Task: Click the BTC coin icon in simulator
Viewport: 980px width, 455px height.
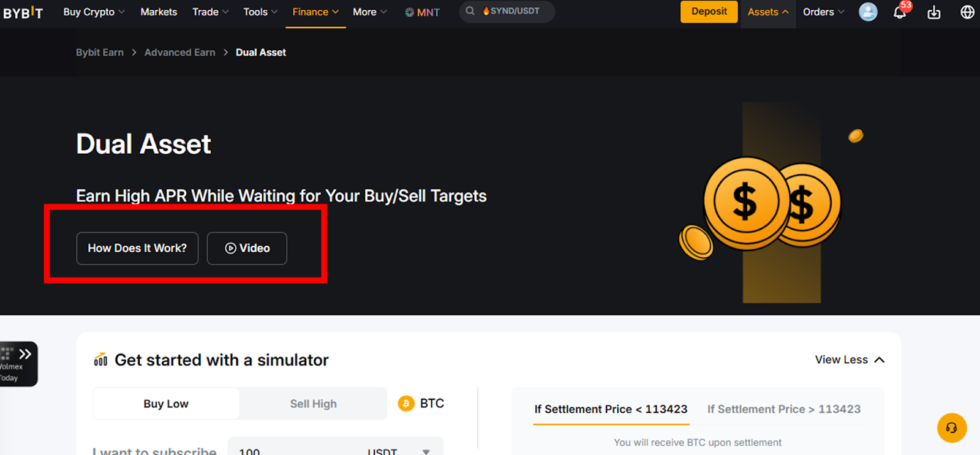Action: click(405, 404)
